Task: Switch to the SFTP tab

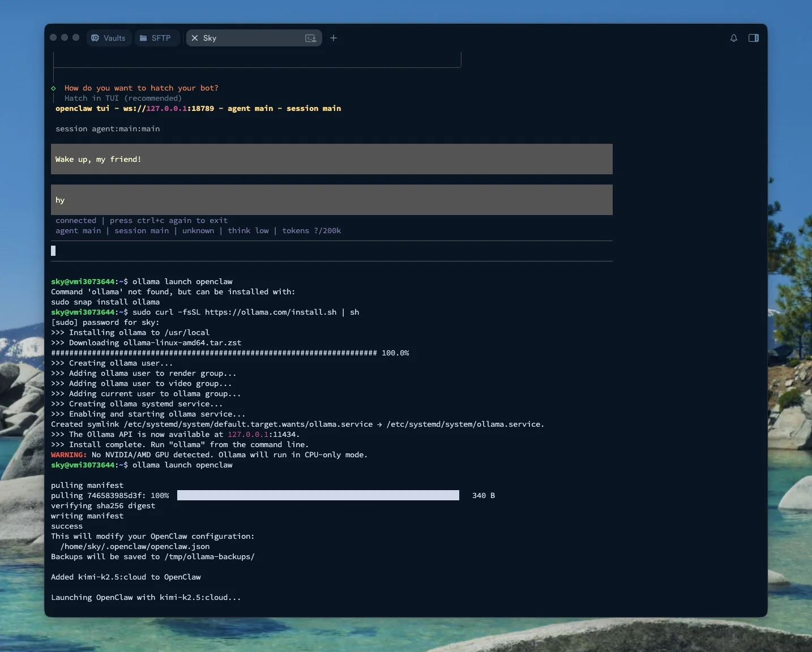Action: [157, 38]
